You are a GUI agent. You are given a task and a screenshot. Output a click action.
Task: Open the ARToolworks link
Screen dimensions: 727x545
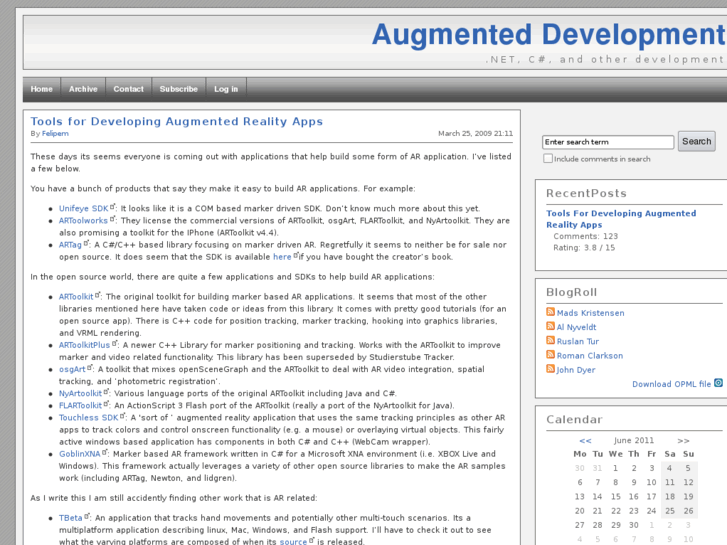click(x=83, y=221)
